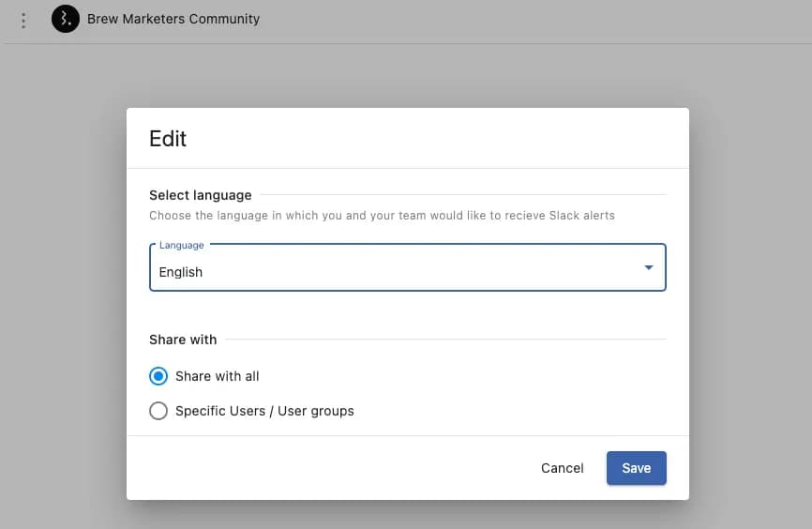Select Specific Users / User groups radio button
The height and width of the screenshot is (529, 812).
point(158,411)
